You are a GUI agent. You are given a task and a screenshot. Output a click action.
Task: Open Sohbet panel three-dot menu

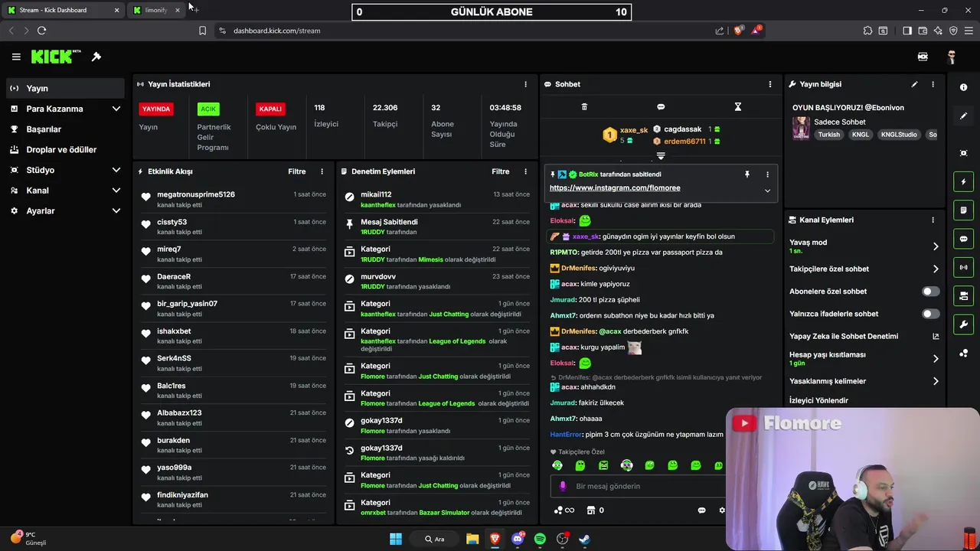pyautogui.click(x=770, y=84)
